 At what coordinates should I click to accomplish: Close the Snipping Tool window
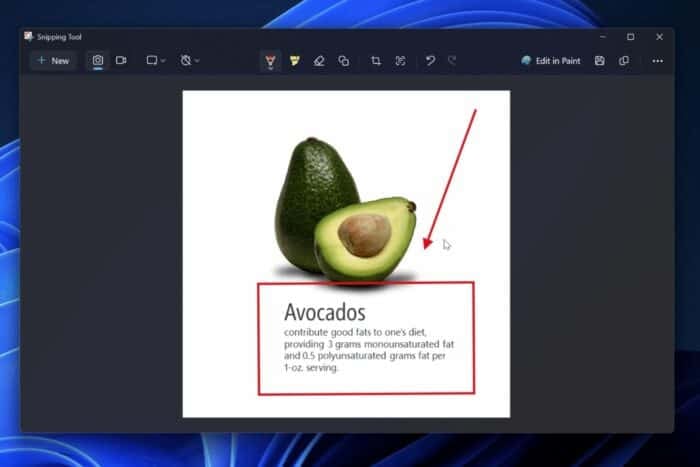[x=659, y=37]
